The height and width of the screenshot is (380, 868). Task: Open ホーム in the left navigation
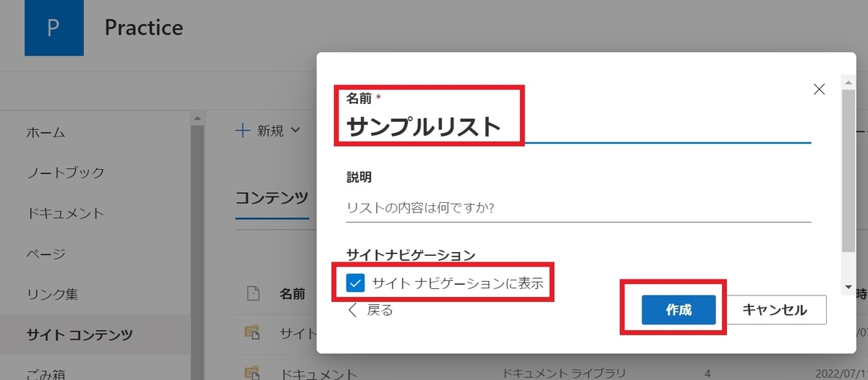(x=46, y=132)
